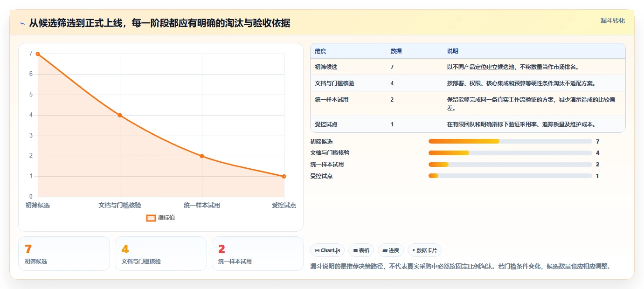Select the 数据卡片 chip label

[x=427, y=250]
